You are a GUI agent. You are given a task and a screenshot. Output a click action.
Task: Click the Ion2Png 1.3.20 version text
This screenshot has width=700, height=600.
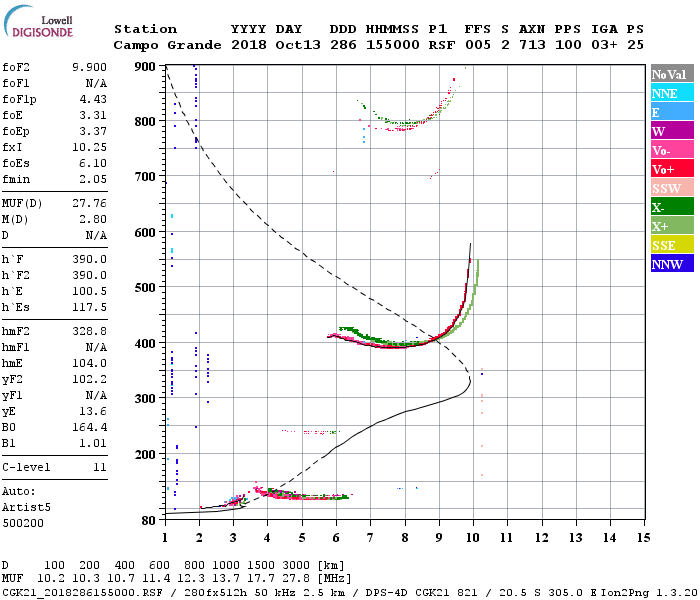pyautogui.click(x=649, y=593)
